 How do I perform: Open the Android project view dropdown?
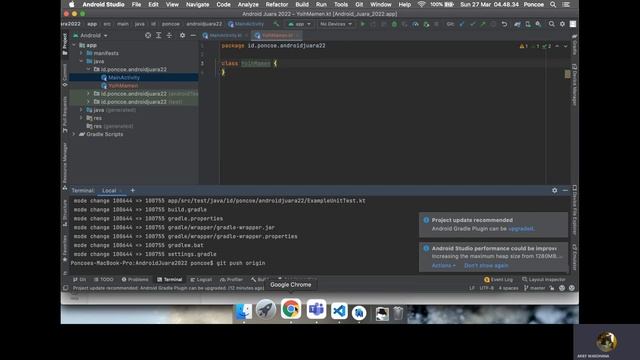point(91,36)
